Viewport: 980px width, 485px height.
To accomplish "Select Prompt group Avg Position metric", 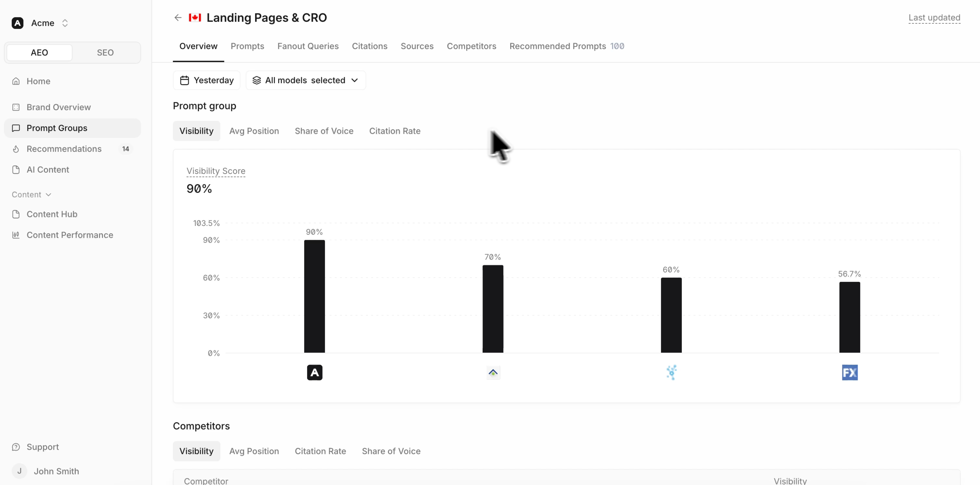I will [254, 131].
